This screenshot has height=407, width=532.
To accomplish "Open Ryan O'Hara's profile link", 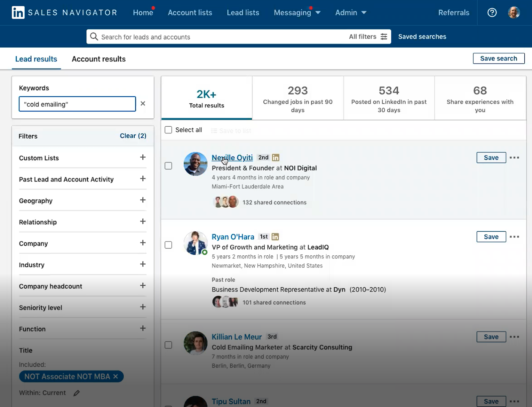I will coord(233,237).
